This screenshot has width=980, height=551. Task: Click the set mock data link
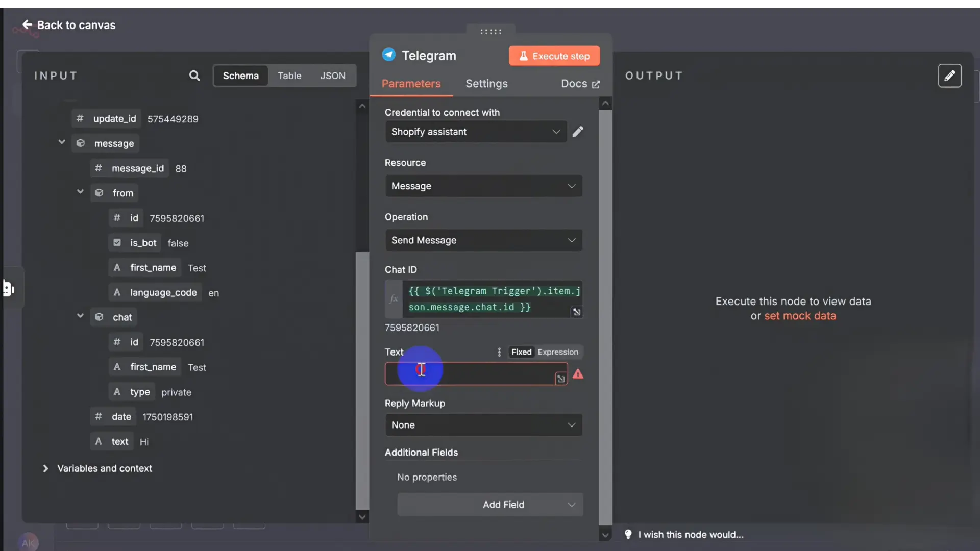point(800,316)
